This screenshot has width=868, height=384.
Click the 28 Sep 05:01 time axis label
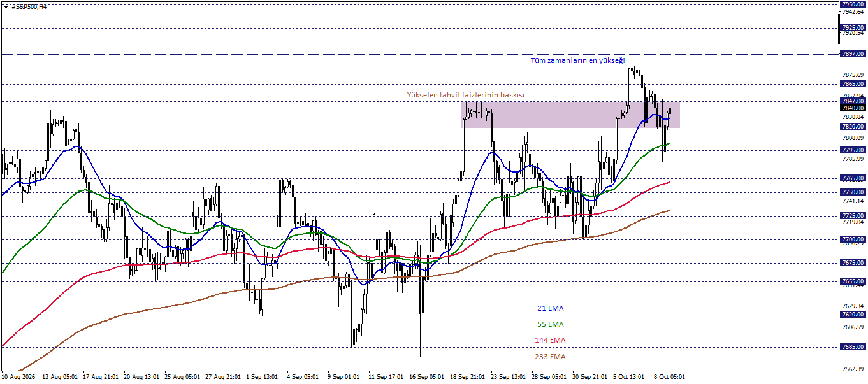point(550,377)
